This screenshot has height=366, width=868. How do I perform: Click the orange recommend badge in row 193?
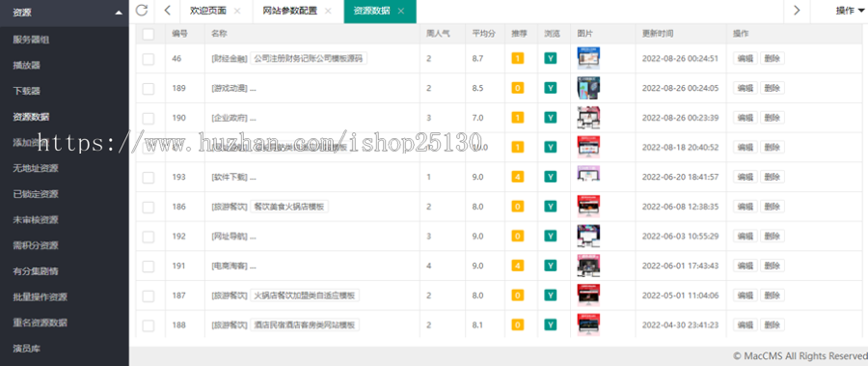518,177
